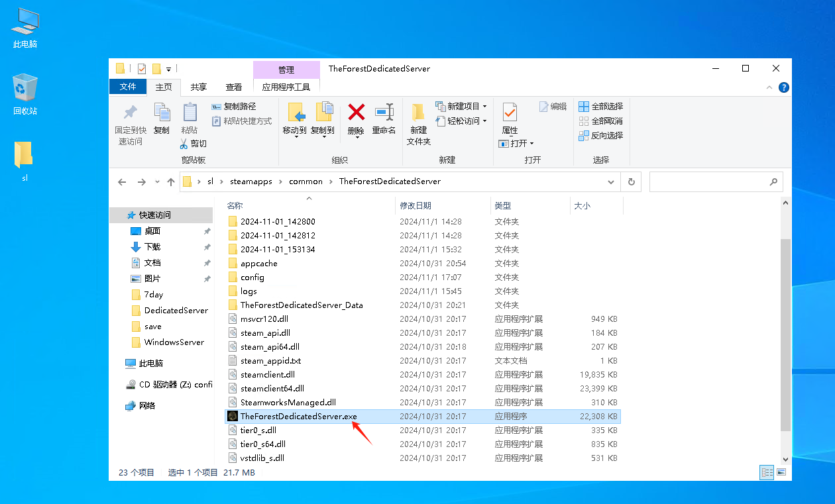Switch to the 主页 ribbon tab
This screenshot has height=504, width=835.
point(164,87)
